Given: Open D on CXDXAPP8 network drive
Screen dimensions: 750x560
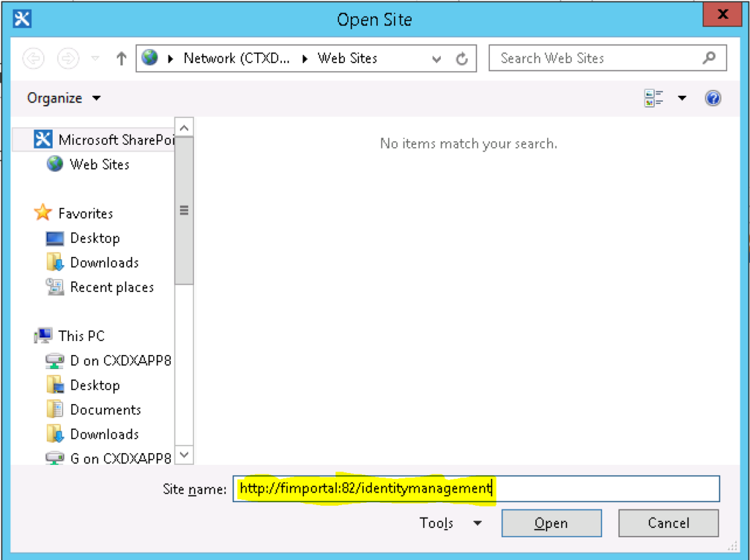Looking at the screenshot, I should click(x=120, y=361).
